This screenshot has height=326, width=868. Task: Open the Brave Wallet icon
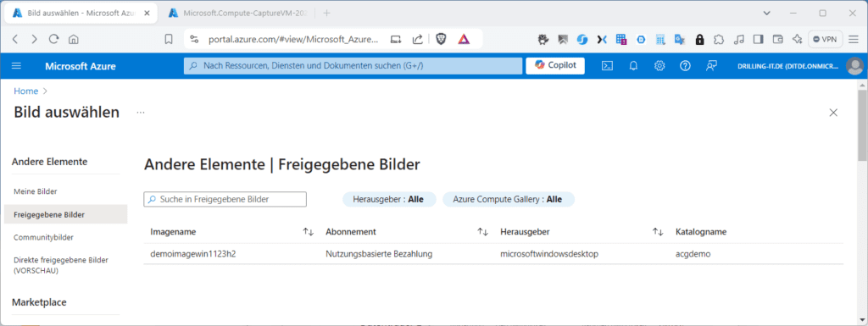click(x=778, y=39)
